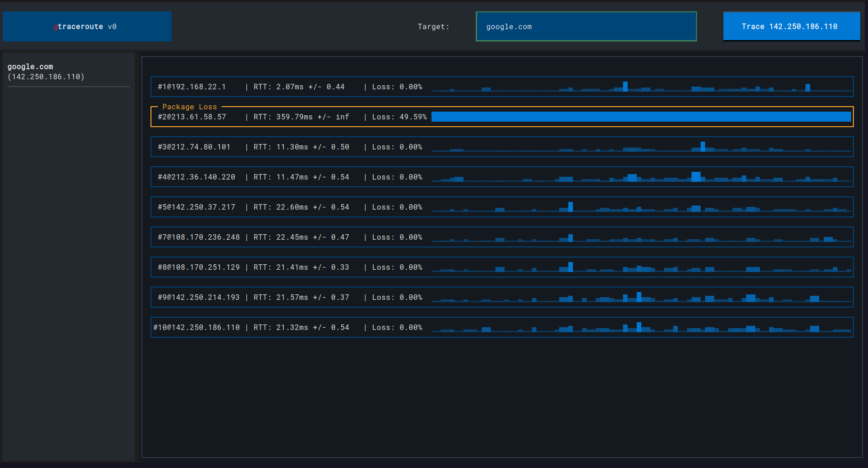Click the Trace 142.250.186.110 button
Viewport: 868px width, 468px height.
tap(791, 26)
